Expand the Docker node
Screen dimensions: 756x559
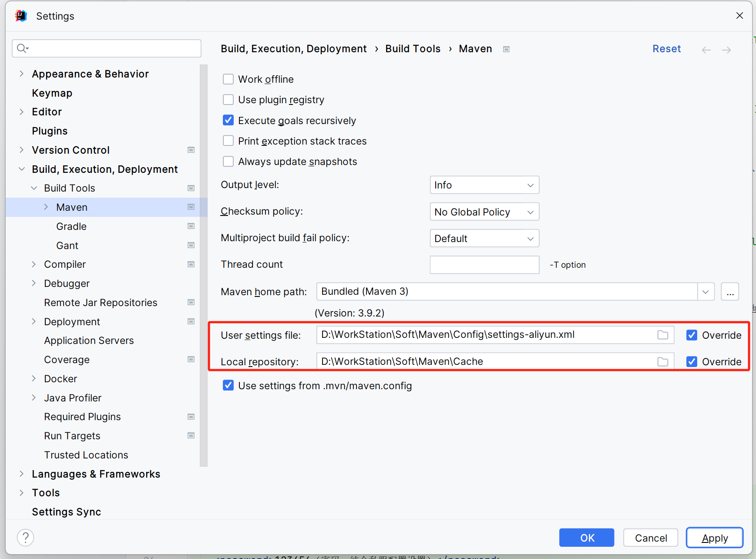pos(34,379)
